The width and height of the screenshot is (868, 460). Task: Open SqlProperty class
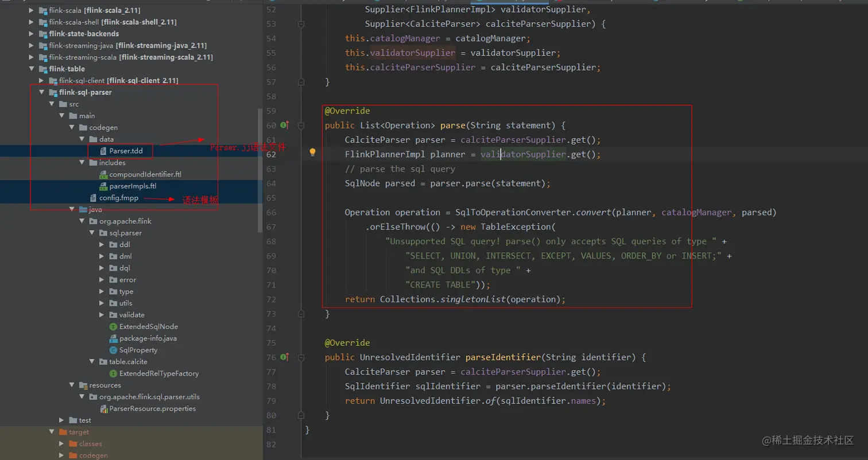(138, 350)
